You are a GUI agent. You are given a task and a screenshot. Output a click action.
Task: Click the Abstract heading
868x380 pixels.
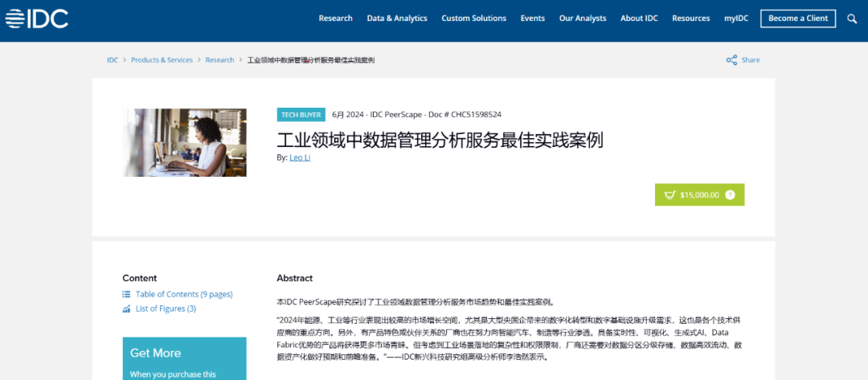(x=294, y=278)
